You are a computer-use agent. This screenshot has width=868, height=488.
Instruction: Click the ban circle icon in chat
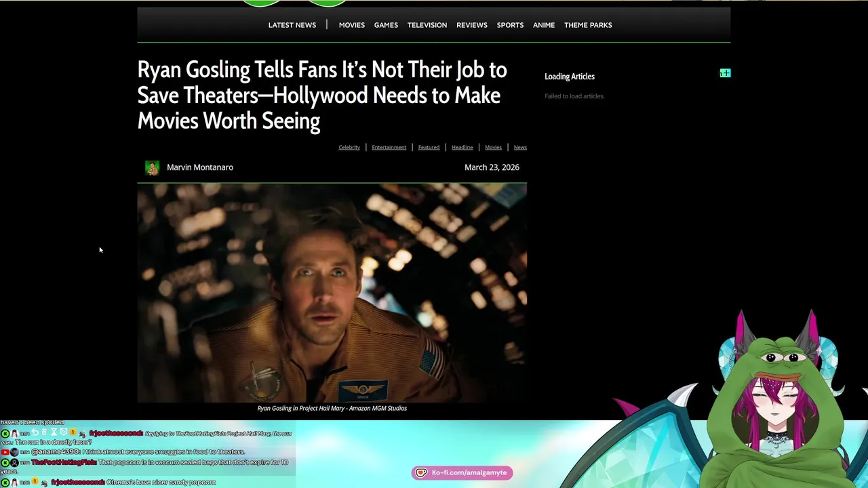pyautogui.click(x=63, y=432)
